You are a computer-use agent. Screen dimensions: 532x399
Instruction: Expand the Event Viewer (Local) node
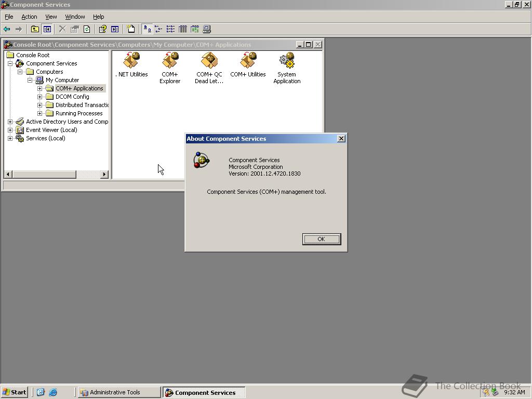(x=10, y=130)
